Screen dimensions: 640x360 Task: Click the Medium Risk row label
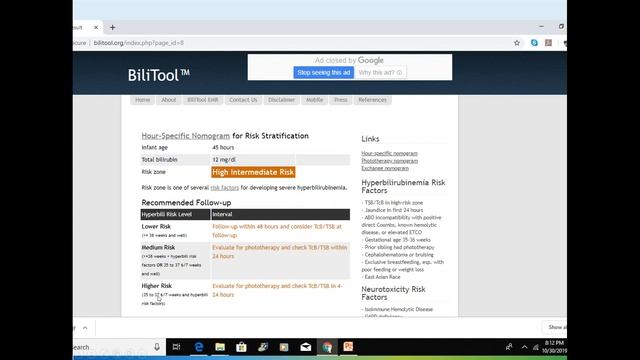158,247
